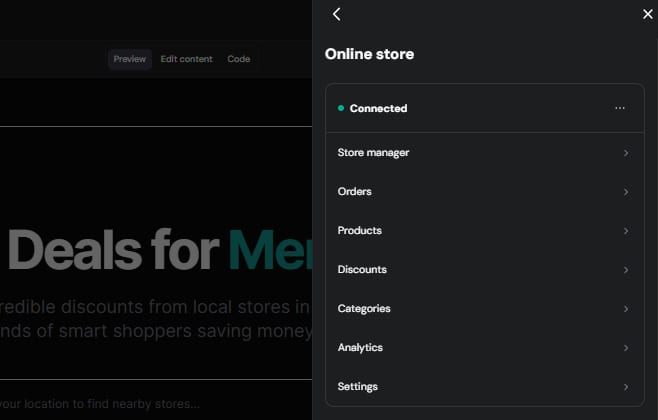The image size is (658, 420).
Task: Click the green Connected status dot
Action: [341, 108]
